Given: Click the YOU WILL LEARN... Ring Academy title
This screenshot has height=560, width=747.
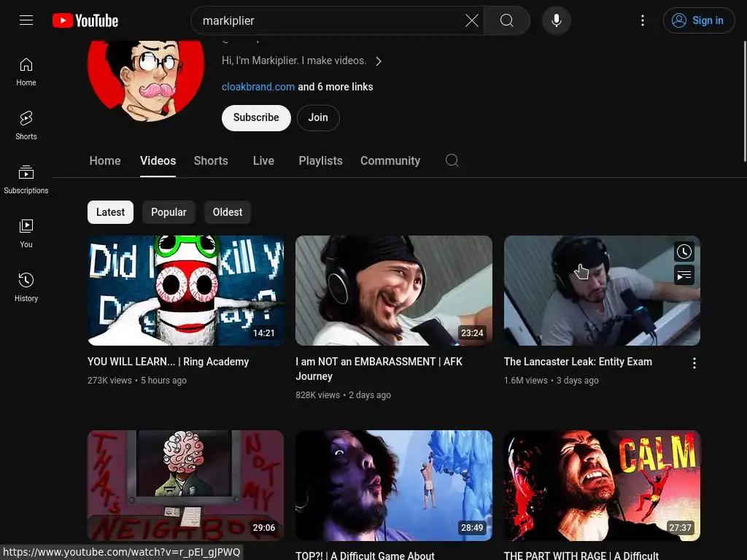Looking at the screenshot, I should [169, 362].
